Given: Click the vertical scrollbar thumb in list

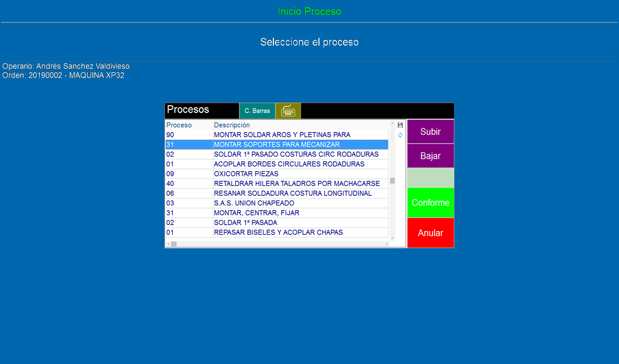Looking at the screenshot, I should coord(392,181).
